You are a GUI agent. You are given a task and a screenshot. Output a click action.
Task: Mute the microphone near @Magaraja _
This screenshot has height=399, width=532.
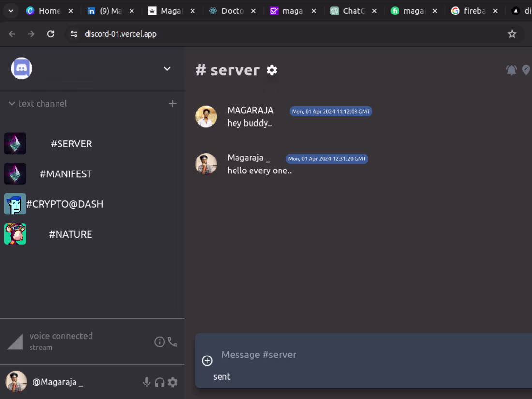pos(147,382)
